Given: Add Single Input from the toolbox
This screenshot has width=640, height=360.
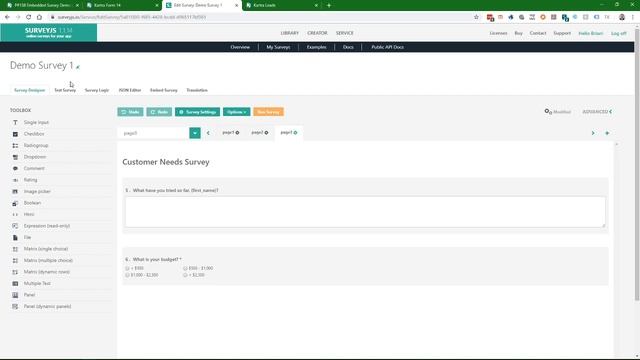Looking at the screenshot, I should [36, 122].
